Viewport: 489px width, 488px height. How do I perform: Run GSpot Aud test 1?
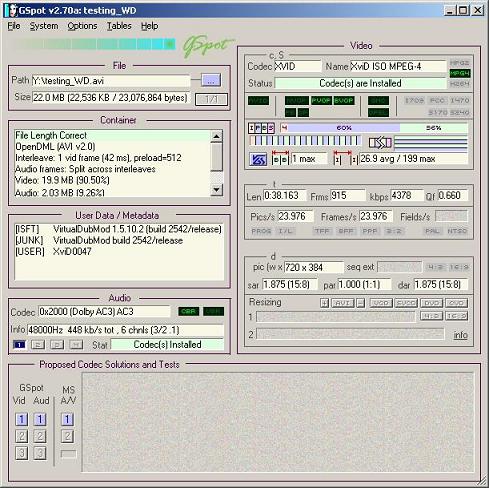[40, 419]
